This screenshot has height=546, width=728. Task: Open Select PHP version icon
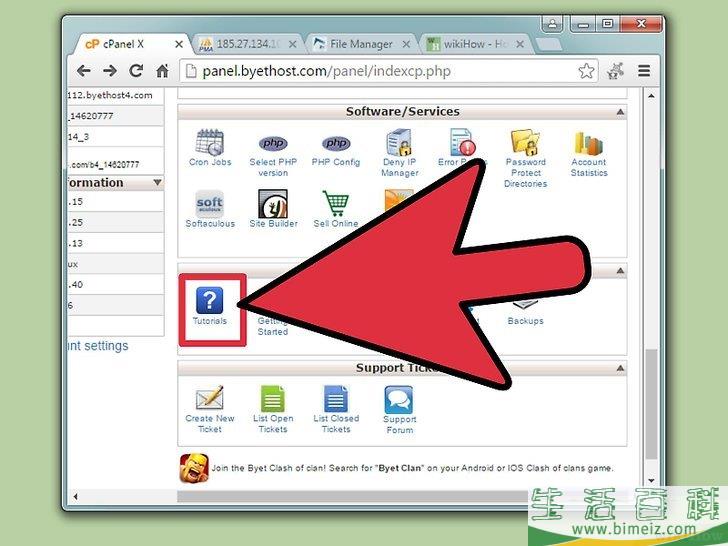point(273,143)
